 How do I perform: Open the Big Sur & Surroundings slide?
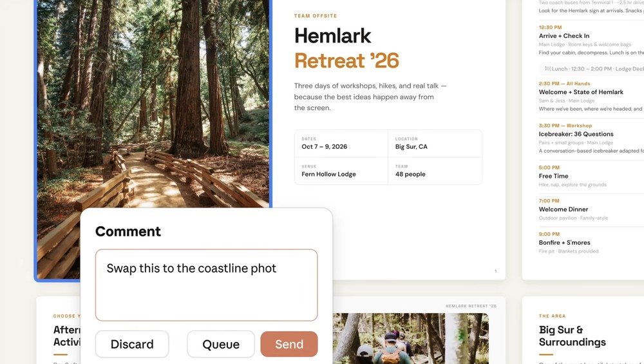click(x=573, y=336)
